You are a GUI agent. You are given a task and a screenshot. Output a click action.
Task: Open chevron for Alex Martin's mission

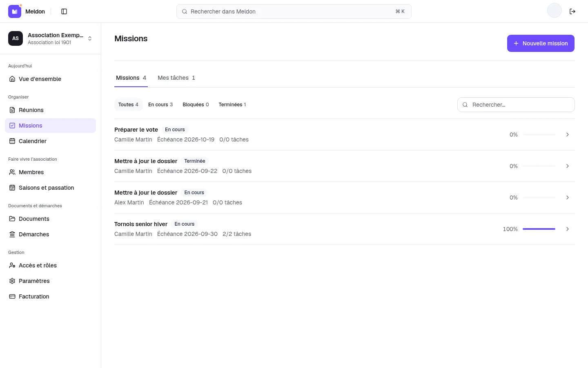pyautogui.click(x=568, y=197)
